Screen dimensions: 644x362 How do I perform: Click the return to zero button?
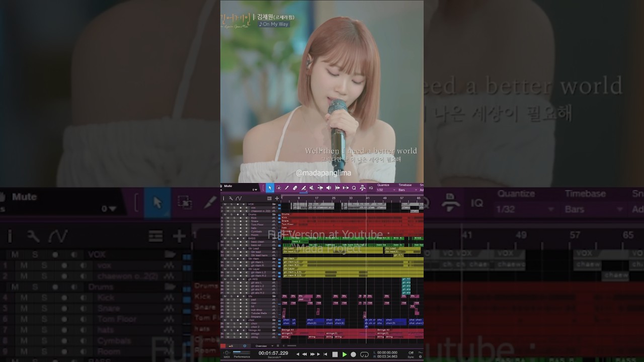pyautogui.click(x=325, y=354)
